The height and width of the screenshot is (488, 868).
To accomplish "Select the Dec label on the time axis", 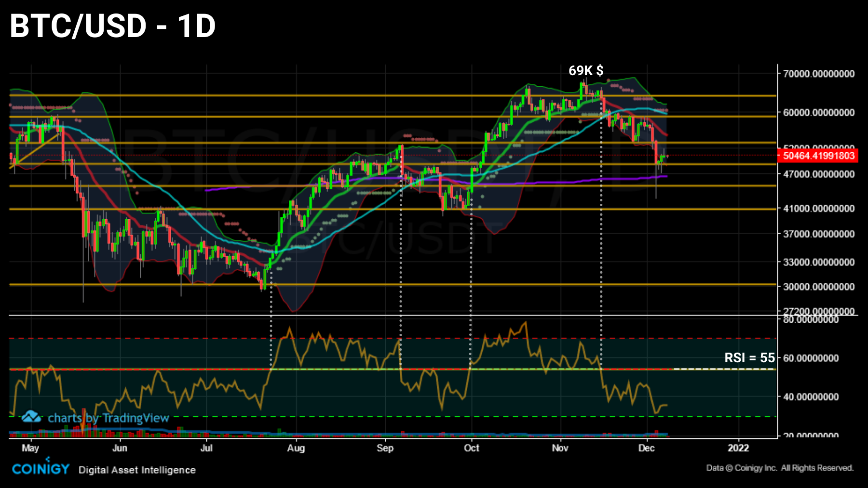I will pos(648,448).
